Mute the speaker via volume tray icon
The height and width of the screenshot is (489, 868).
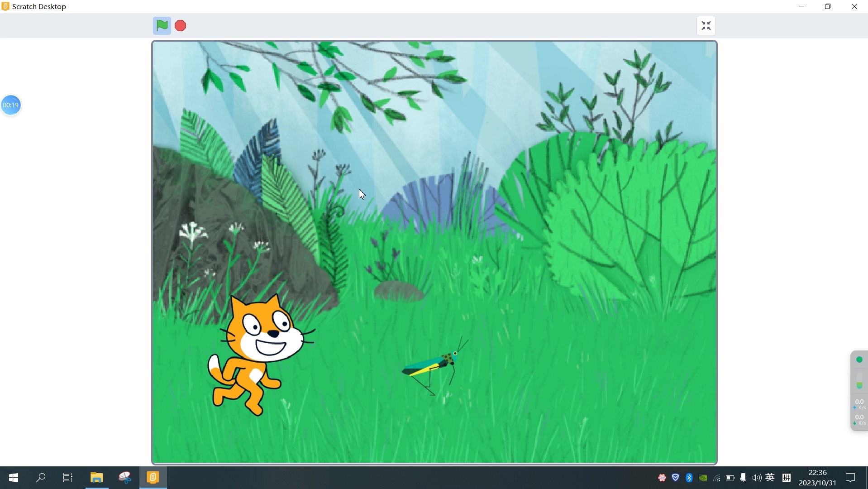tap(757, 478)
